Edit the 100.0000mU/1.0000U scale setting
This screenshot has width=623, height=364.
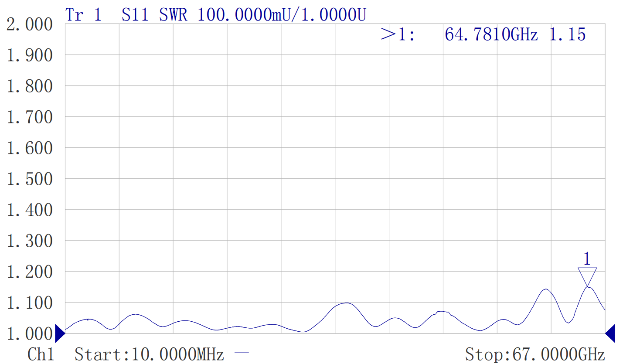[x=282, y=15]
